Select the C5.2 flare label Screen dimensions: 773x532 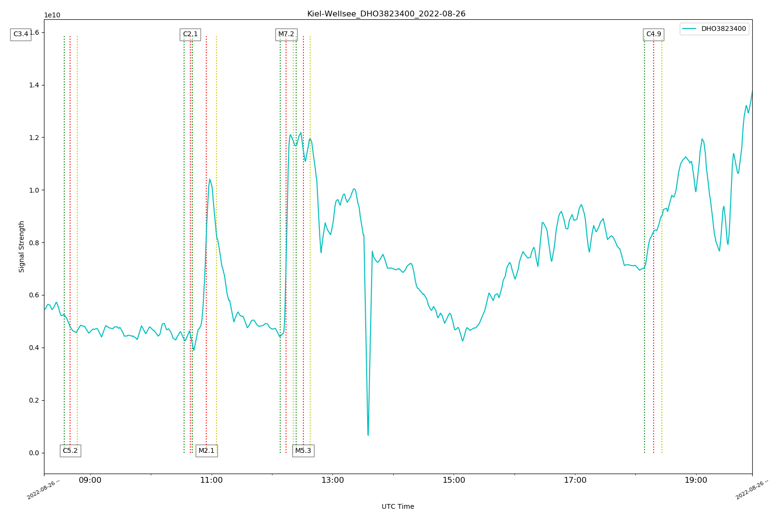[x=70, y=451]
